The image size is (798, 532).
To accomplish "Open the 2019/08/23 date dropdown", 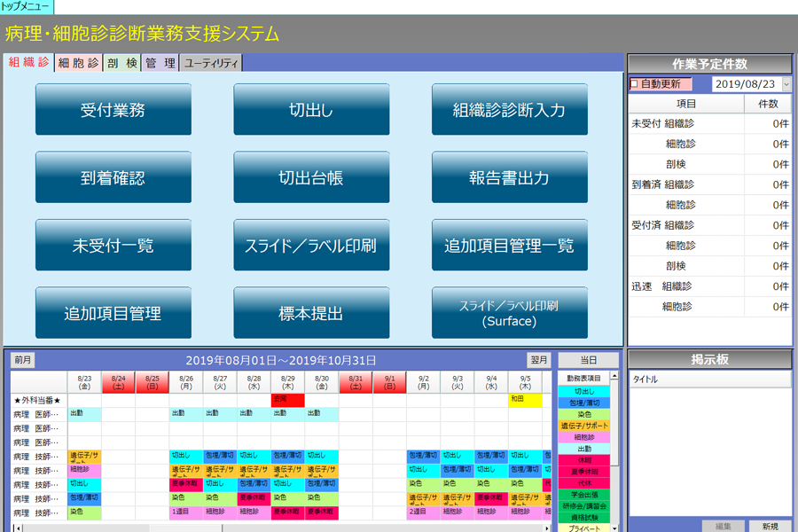I will click(786, 84).
